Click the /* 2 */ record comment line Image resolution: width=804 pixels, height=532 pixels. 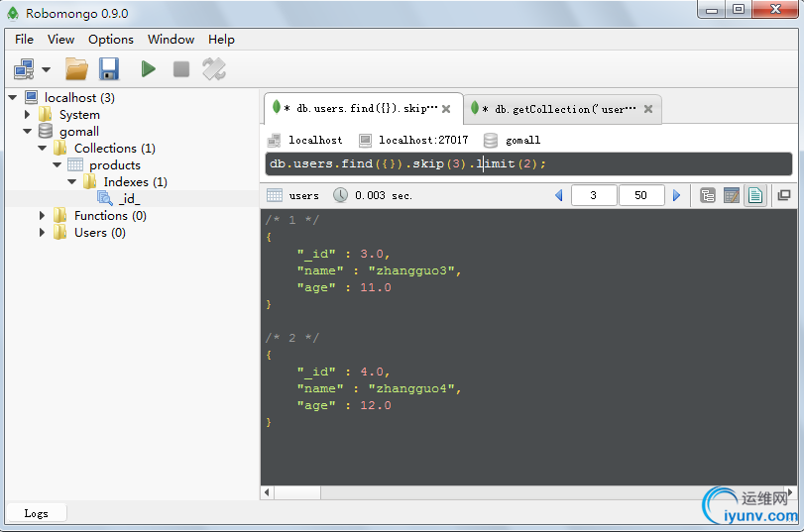click(x=292, y=338)
